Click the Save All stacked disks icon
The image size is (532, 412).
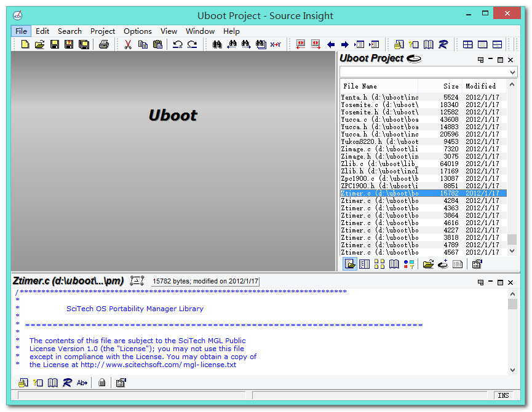84,44
